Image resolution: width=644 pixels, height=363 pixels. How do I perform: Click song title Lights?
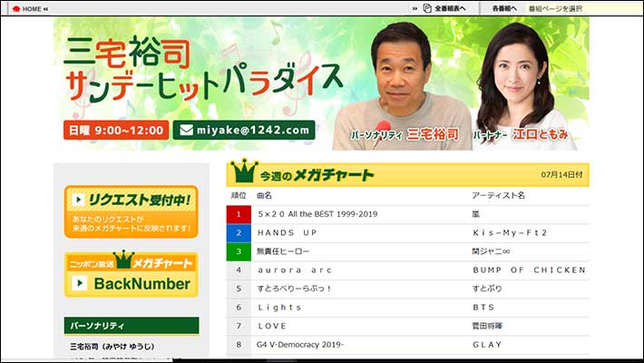279,308
